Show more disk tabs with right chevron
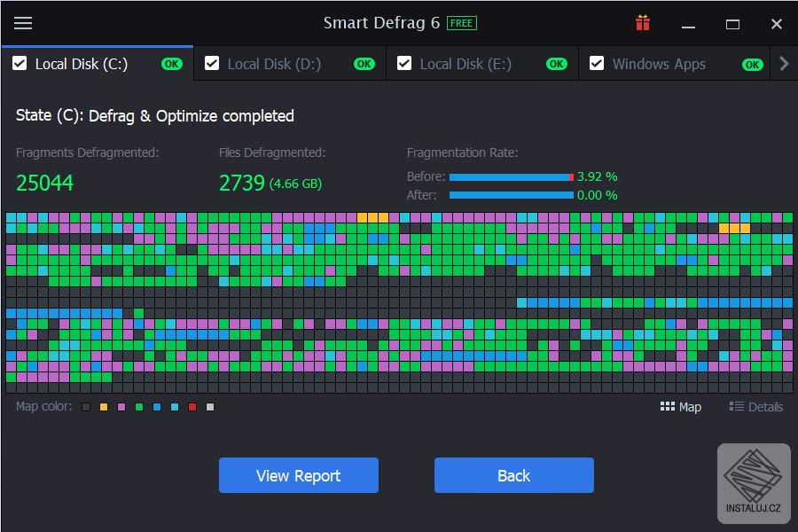This screenshot has width=798, height=532. click(x=785, y=64)
